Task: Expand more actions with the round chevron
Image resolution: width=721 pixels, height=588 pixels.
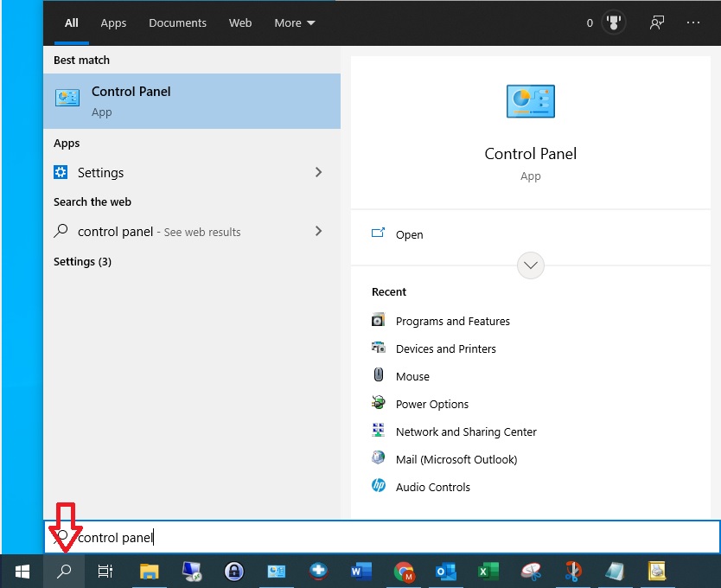Action: tap(531, 265)
